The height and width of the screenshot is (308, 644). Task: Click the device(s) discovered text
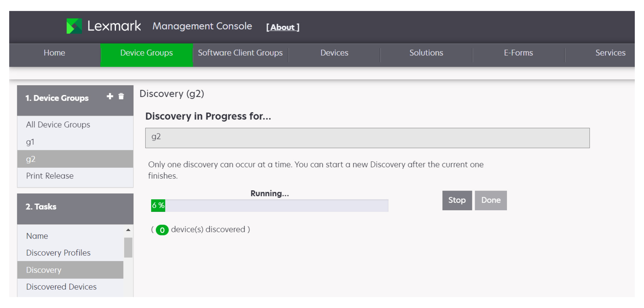click(x=208, y=229)
